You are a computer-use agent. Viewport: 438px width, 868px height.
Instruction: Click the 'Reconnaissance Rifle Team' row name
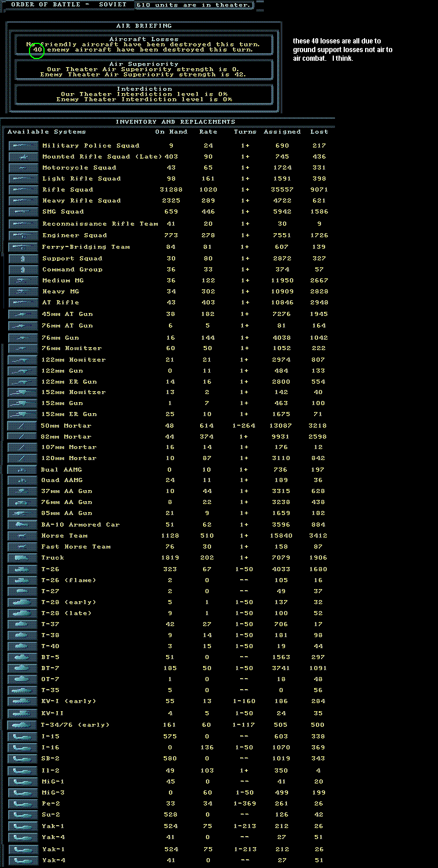(100, 224)
